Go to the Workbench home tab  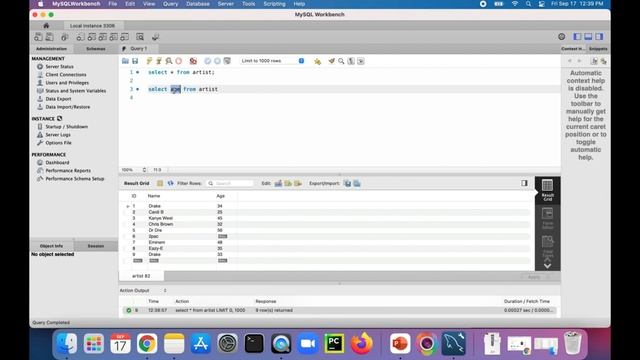pos(46,25)
